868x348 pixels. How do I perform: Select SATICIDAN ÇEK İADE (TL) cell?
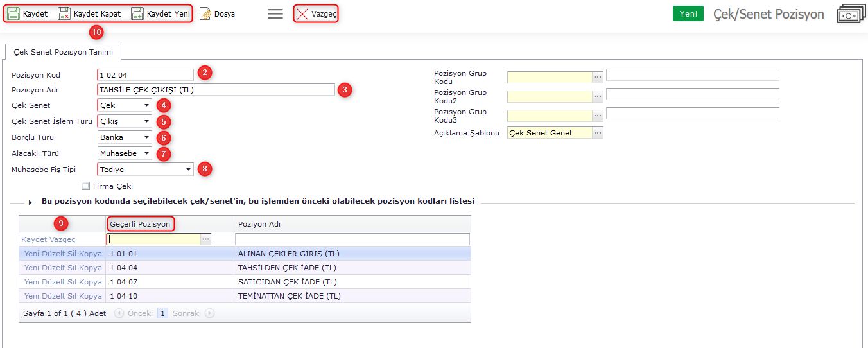pos(352,282)
